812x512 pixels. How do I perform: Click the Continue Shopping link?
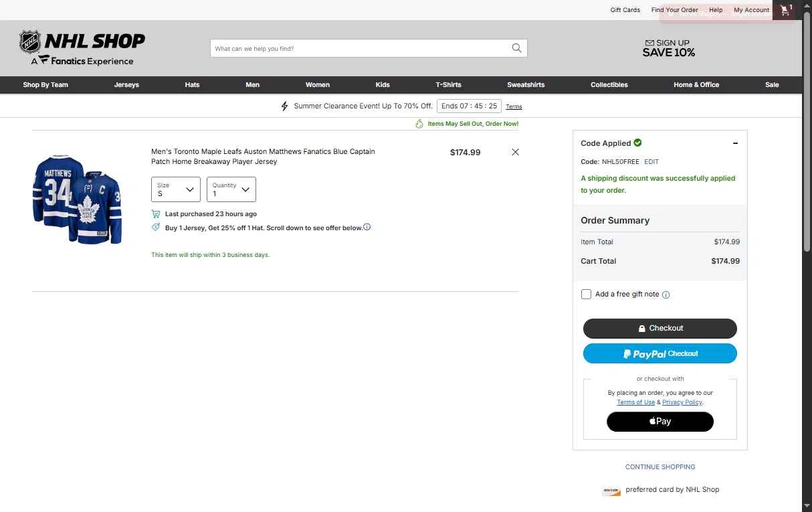tap(660, 466)
